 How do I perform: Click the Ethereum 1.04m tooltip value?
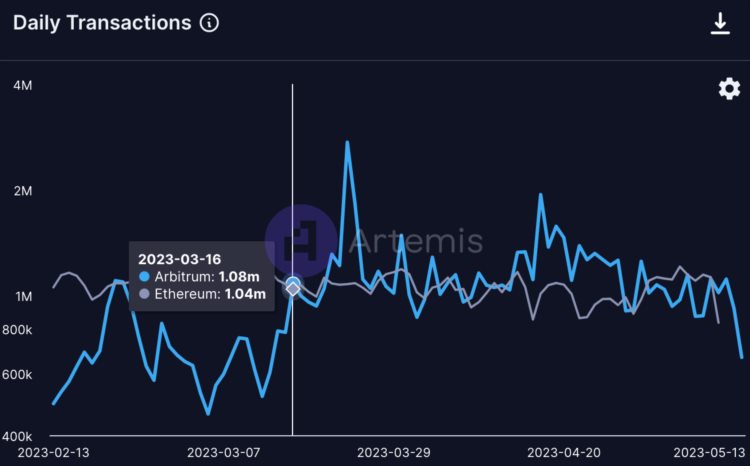tap(245, 294)
